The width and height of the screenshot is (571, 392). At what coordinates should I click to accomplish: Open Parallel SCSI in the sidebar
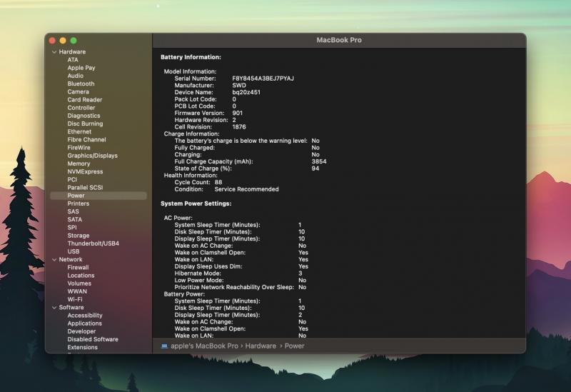point(85,188)
